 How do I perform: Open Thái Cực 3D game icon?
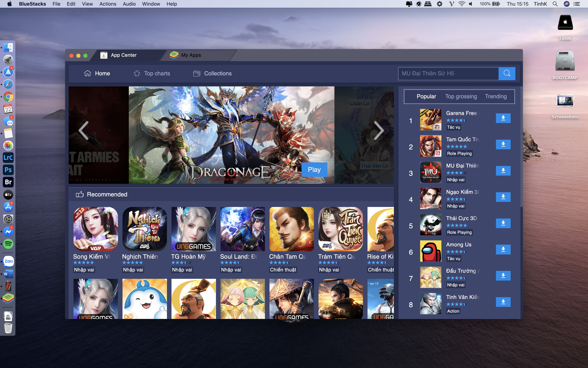pyautogui.click(x=430, y=225)
